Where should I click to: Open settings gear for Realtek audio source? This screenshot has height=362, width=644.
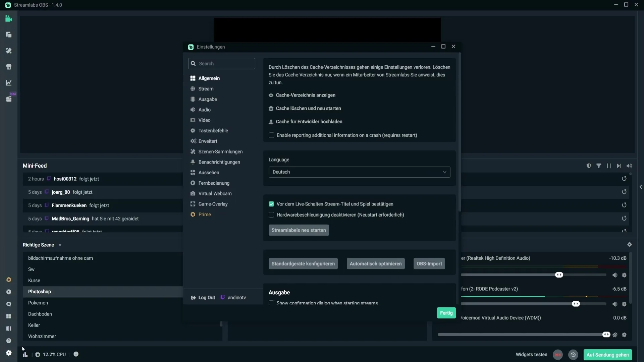pyautogui.click(x=624, y=275)
